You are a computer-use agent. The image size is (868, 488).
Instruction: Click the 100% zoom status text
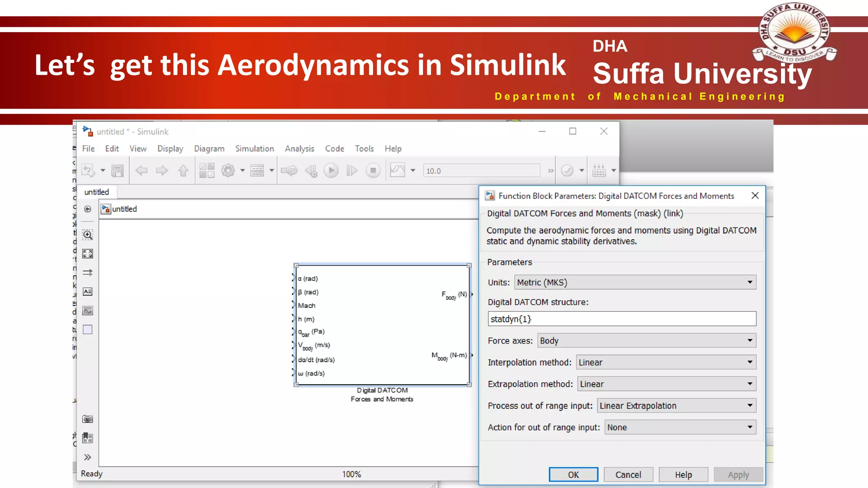(x=351, y=474)
